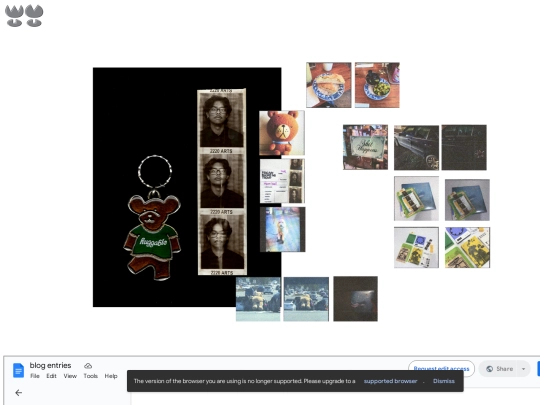Click the cloud saved status icon

coord(88,366)
